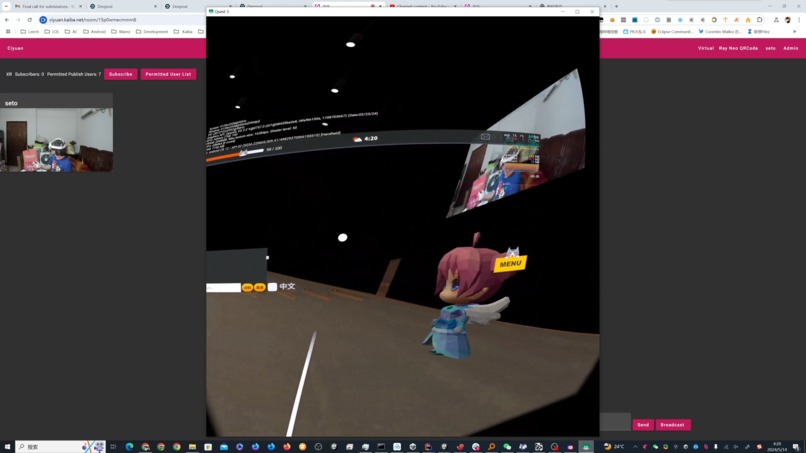Screen dimensions: 806x453
Task: Click the yellow MENU tag on avatar
Action: coord(510,264)
